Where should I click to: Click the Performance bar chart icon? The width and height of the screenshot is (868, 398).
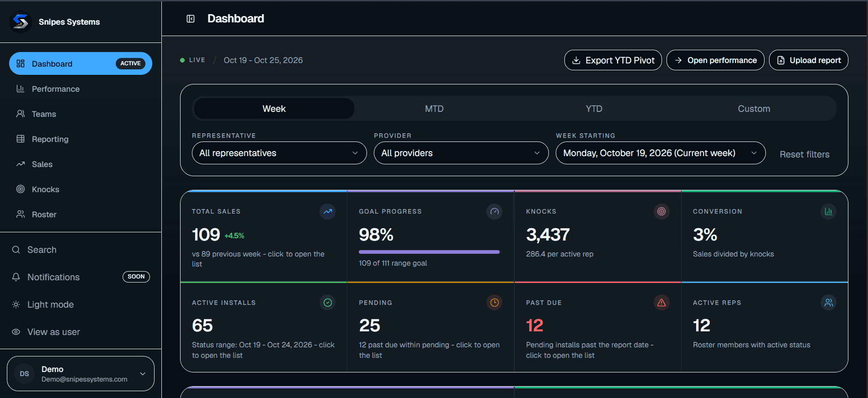pyautogui.click(x=21, y=89)
